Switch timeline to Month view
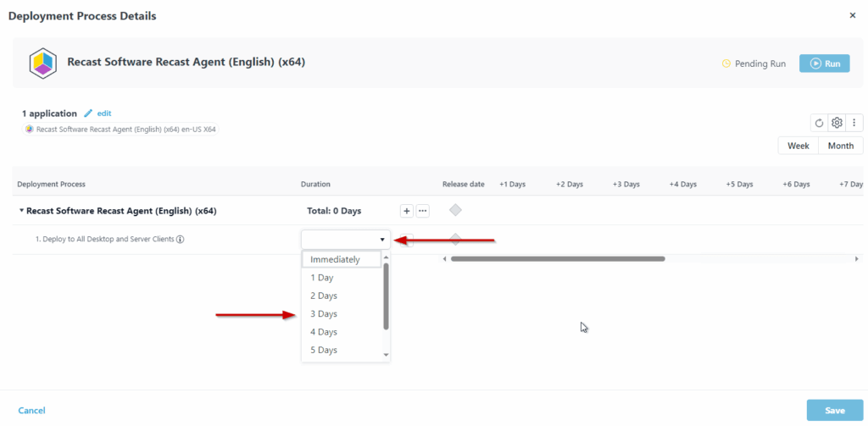 840,146
